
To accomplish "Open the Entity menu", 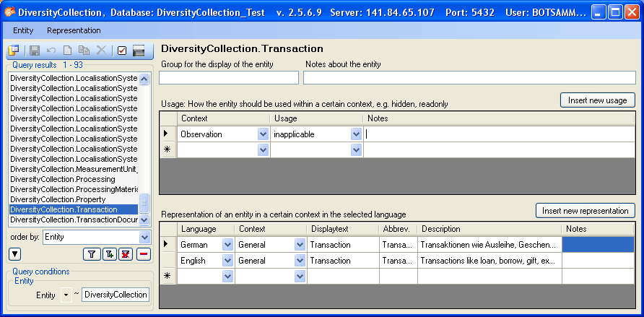I will point(23,30).
